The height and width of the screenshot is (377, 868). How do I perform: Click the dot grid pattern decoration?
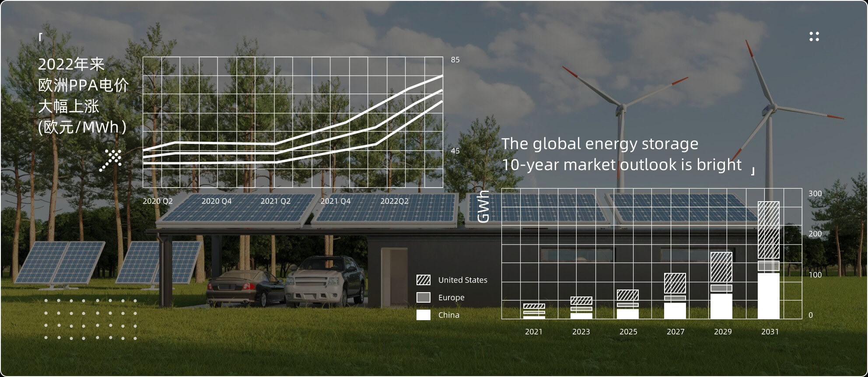click(91, 319)
